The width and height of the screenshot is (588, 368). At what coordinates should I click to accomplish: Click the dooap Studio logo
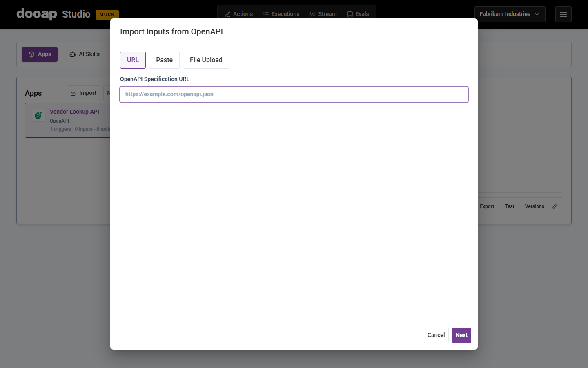53,14
